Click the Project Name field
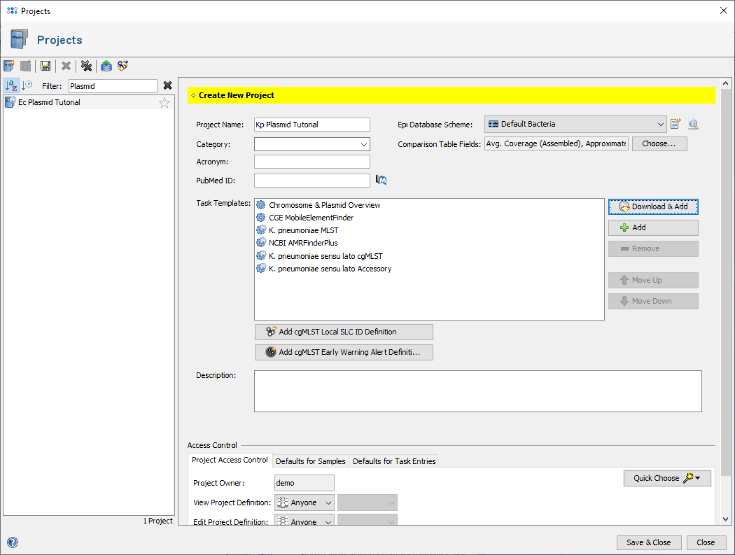This screenshot has height=555, width=735. pos(312,125)
